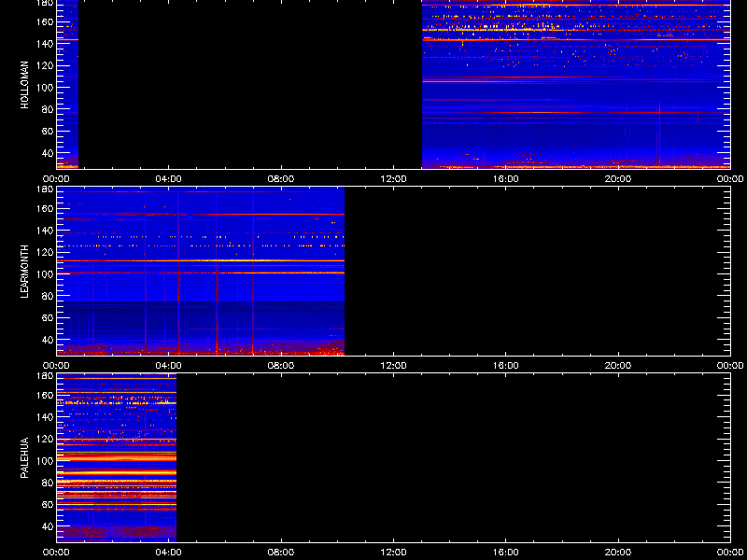747x560 pixels.
Task: Click the 04:00 time label under Learmonth plot
Action: click(x=169, y=366)
